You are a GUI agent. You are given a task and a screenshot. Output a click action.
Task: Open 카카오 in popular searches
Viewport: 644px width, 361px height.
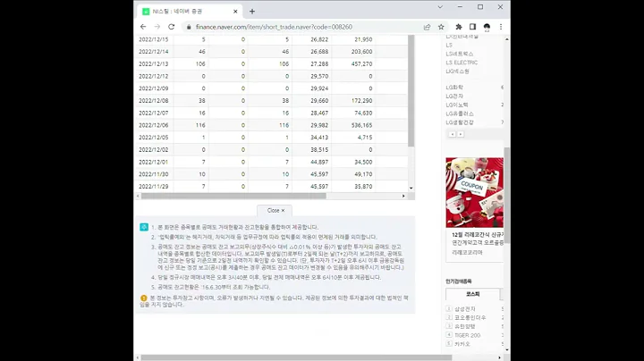click(x=462, y=344)
